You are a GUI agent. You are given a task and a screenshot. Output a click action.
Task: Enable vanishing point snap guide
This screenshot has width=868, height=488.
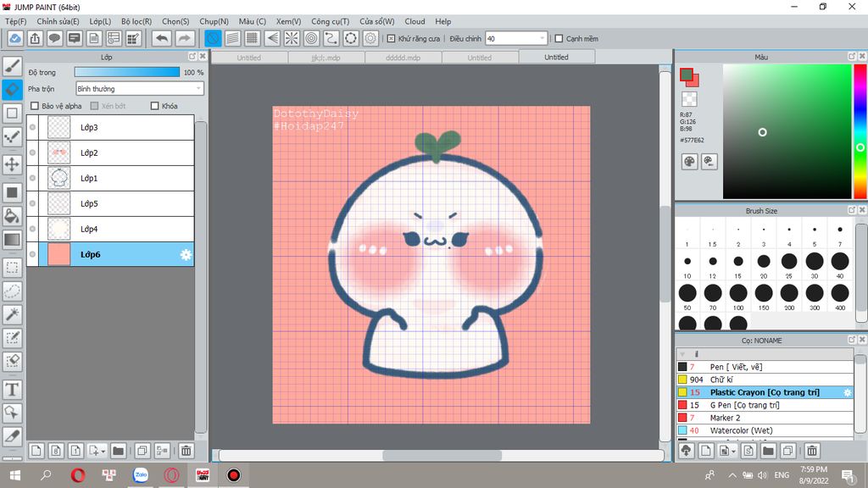pyautogui.click(x=272, y=38)
